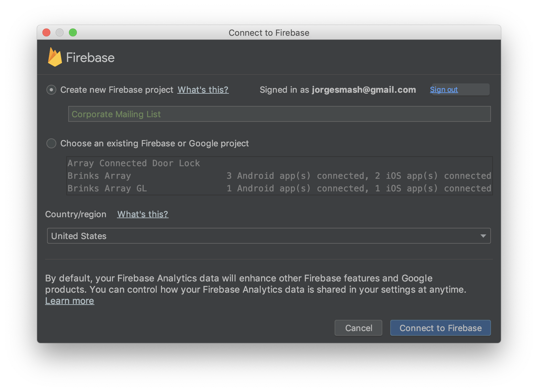Image resolution: width=538 pixels, height=392 pixels.
Task: Select Array Connected Door Lock project
Action: 279,163
